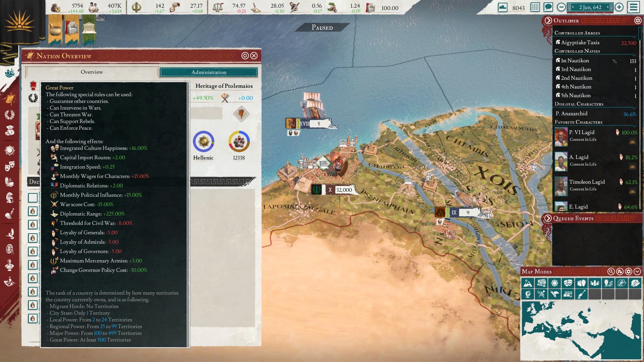Check the first decision checkbox
Viewport: 644px width, 362px height.
[33, 198]
